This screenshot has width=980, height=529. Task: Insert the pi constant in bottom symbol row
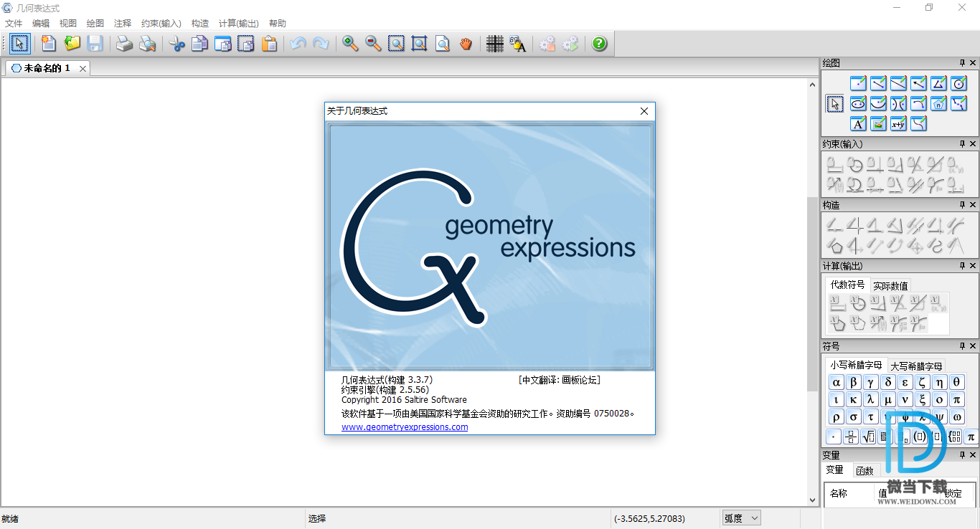point(971,437)
